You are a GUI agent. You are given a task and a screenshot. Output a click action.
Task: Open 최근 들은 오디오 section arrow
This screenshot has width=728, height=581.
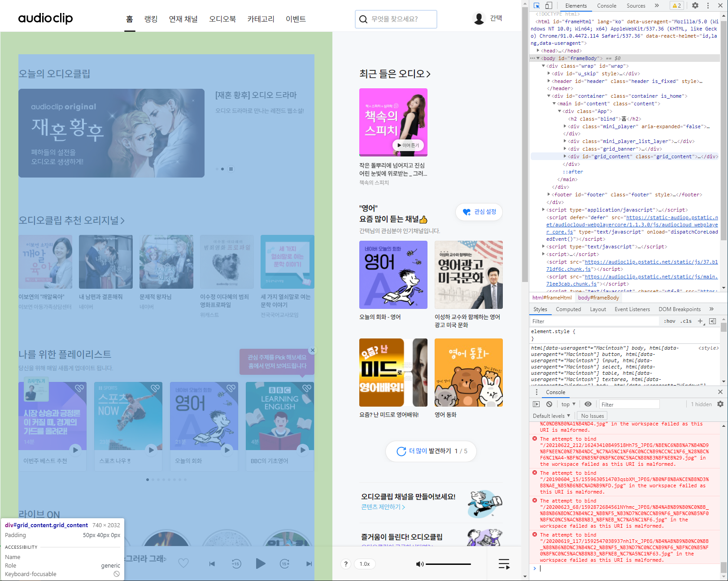click(x=428, y=74)
